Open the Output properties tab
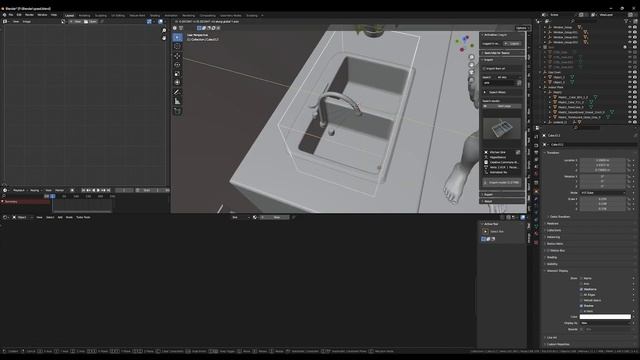640x360 pixels. [x=536, y=152]
